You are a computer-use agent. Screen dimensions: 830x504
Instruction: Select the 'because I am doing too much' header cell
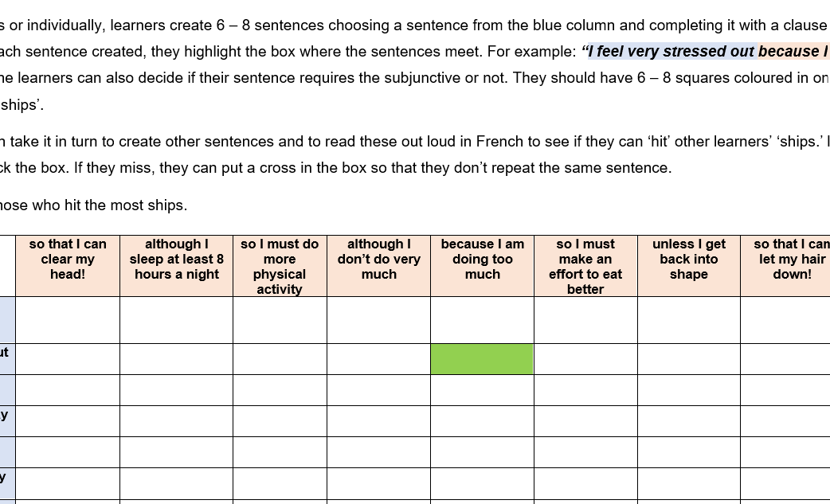[482, 266]
